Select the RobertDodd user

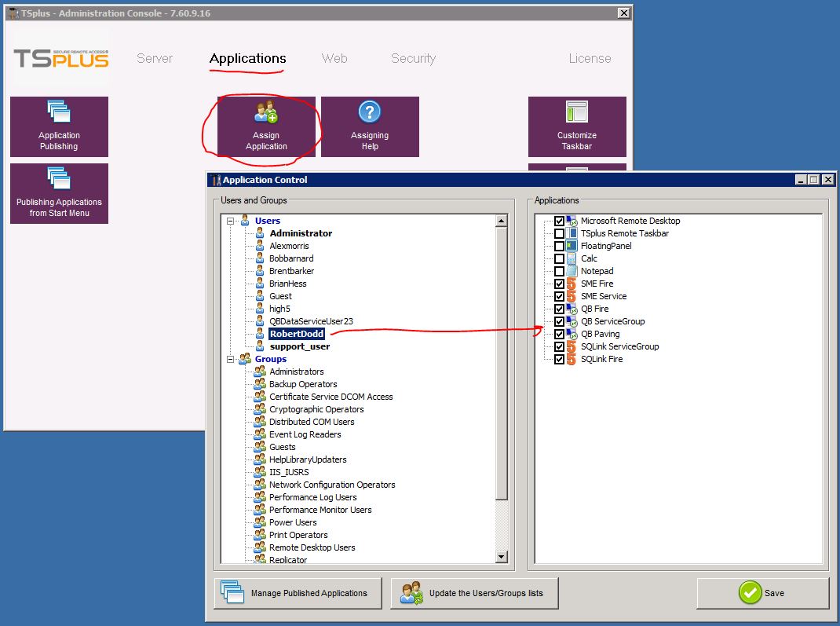pos(296,334)
